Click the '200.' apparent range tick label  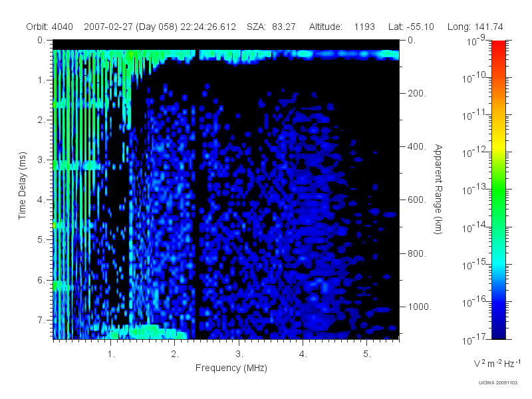(417, 93)
